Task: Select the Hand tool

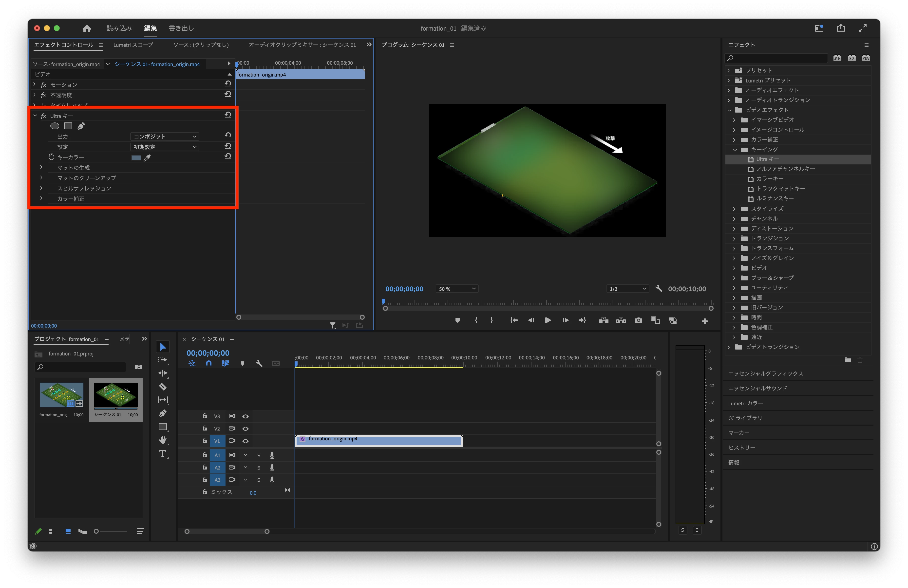Action: pos(163,440)
